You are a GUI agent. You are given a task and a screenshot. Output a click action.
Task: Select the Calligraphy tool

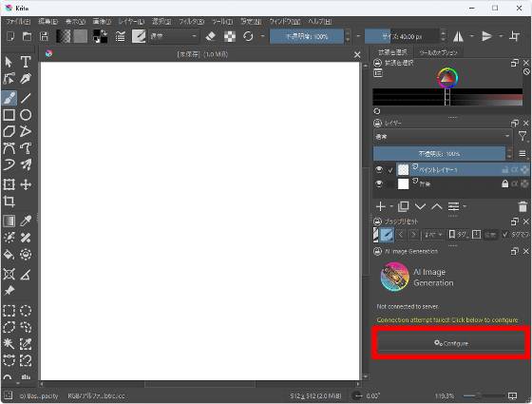(26, 79)
